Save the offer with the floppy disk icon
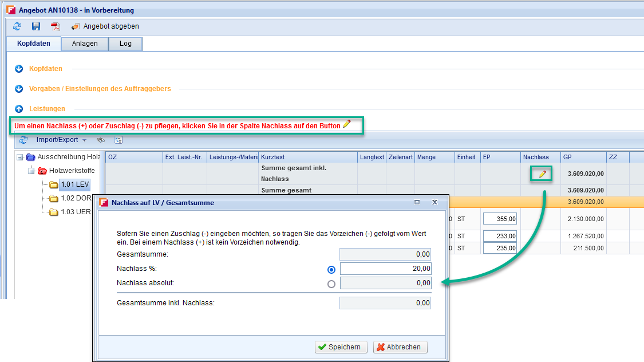644x362 pixels. pos(36,26)
